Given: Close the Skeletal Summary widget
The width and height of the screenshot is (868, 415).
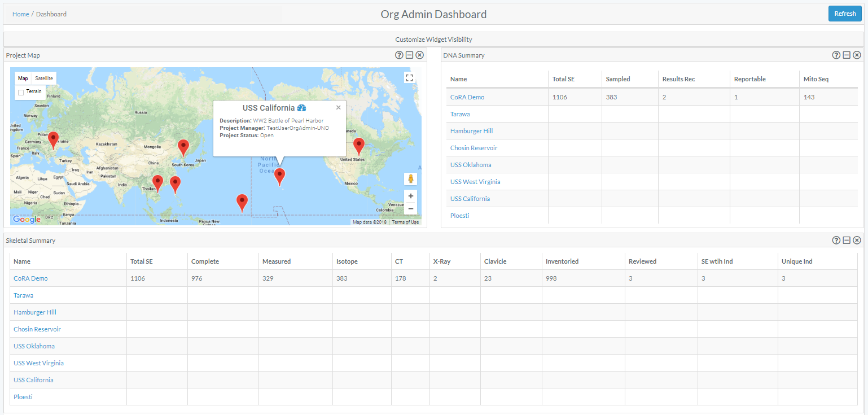Looking at the screenshot, I should [x=857, y=241].
